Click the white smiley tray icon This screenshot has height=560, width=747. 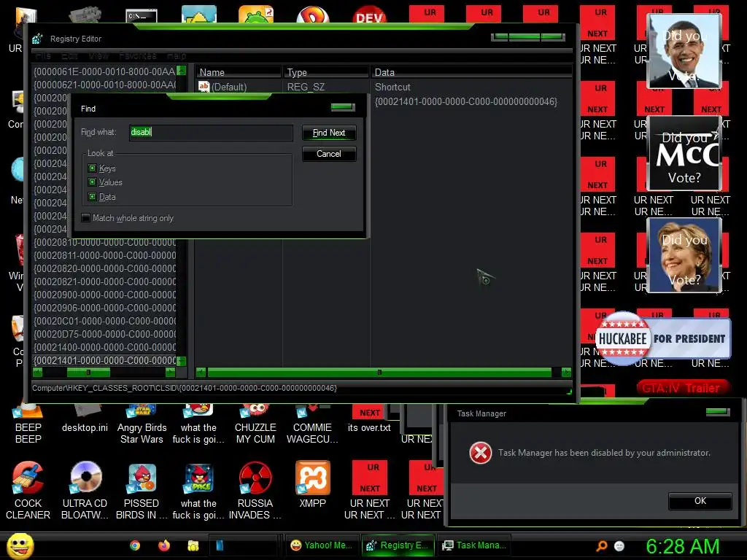(x=619, y=545)
